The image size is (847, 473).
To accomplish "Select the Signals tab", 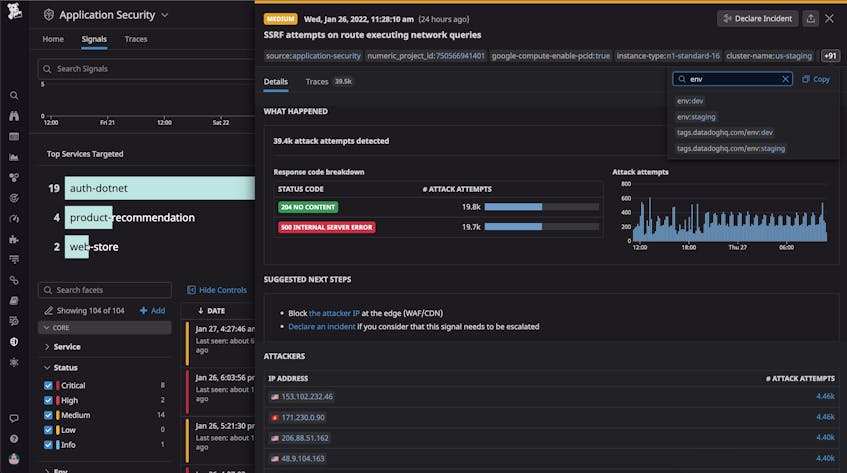I will (94, 39).
